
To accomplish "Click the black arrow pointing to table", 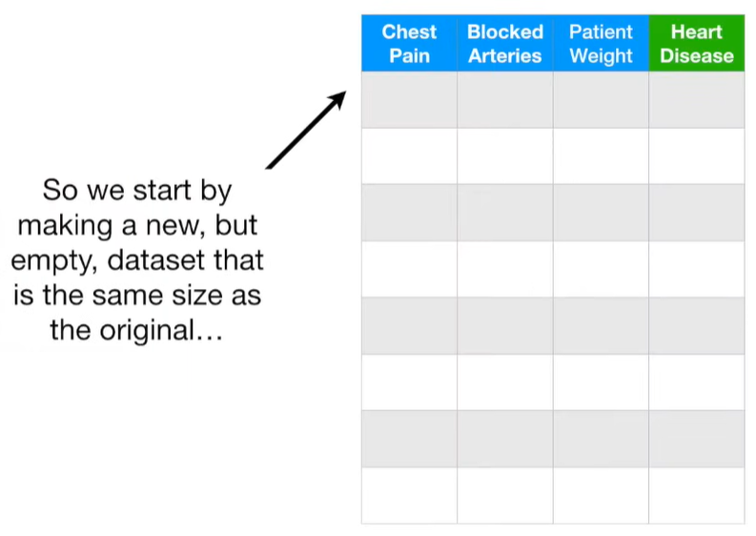I will point(305,130).
